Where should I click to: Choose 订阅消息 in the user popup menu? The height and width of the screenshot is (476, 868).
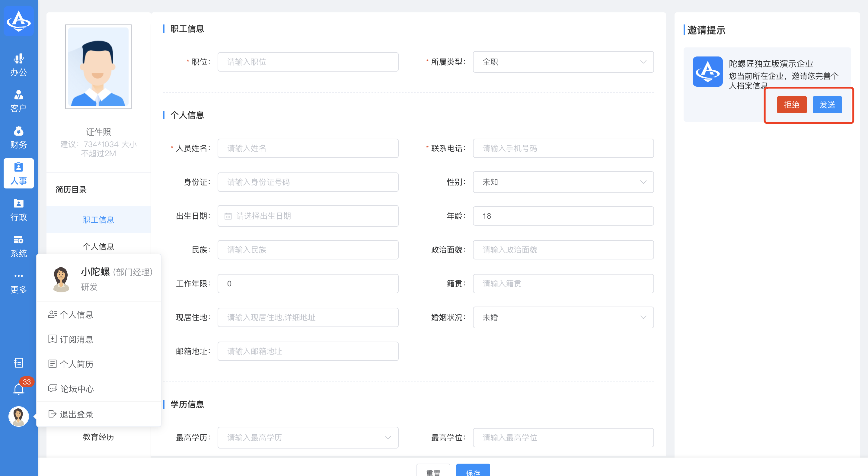[x=76, y=339]
